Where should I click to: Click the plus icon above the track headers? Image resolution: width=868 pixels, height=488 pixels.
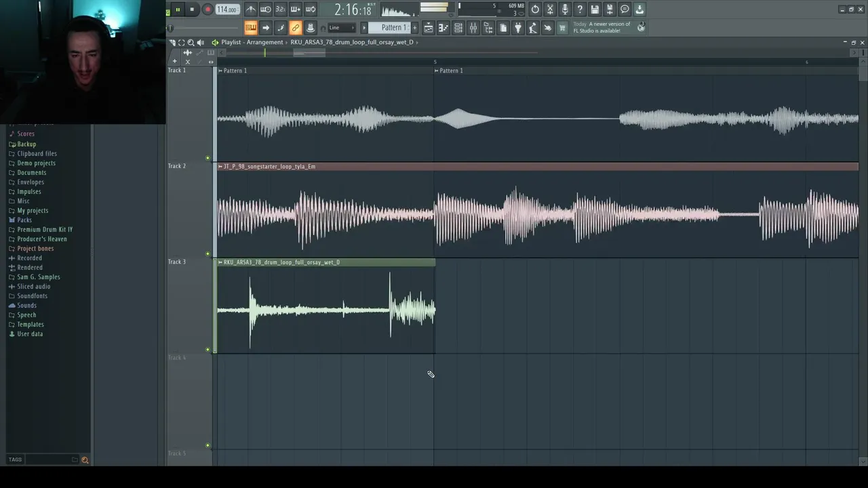174,62
